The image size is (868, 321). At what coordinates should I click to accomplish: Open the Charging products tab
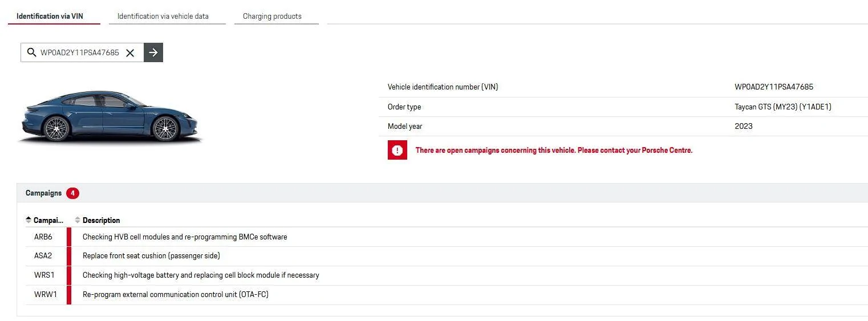coord(273,16)
